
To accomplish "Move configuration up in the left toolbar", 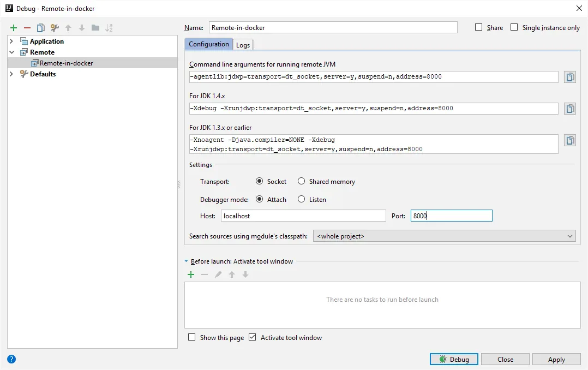I will [68, 28].
